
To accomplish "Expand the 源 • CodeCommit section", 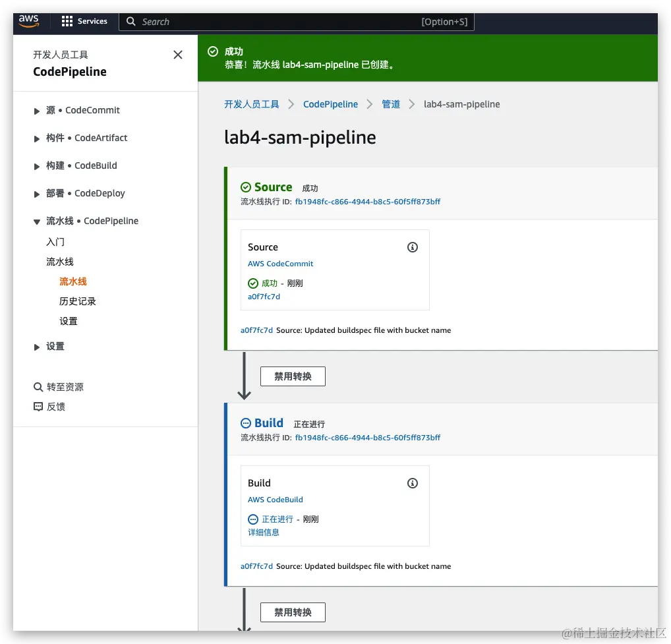I will (x=37, y=111).
